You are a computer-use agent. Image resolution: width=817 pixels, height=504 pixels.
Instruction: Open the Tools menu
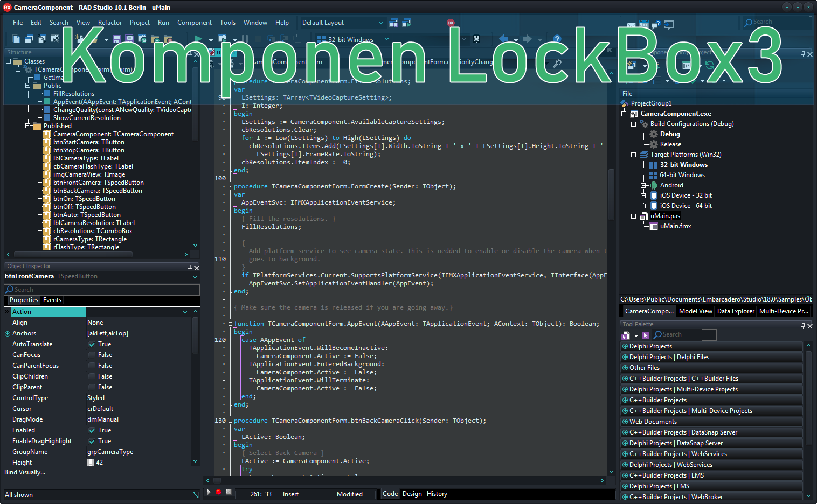pyautogui.click(x=227, y=23)
